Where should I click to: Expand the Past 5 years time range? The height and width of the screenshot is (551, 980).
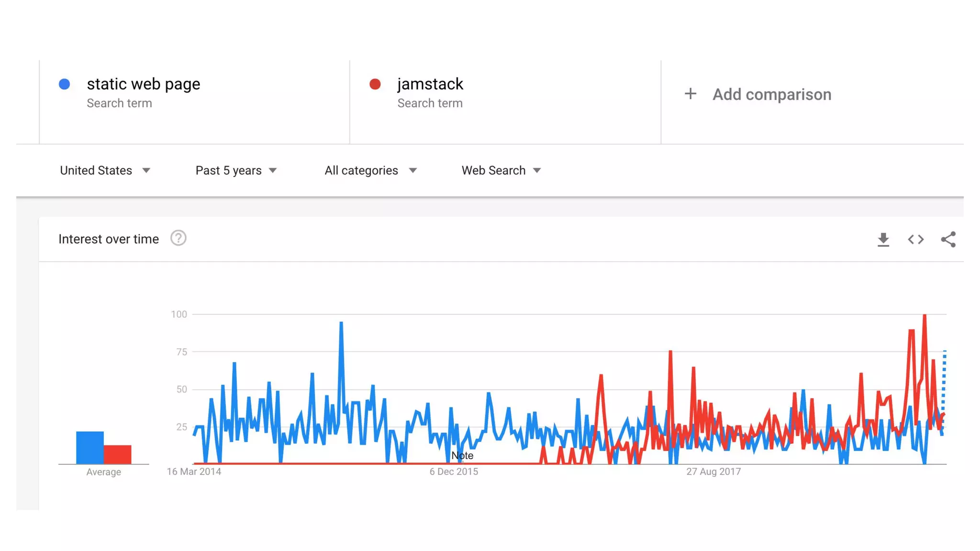pyautogui.click(x=236, y=170)
